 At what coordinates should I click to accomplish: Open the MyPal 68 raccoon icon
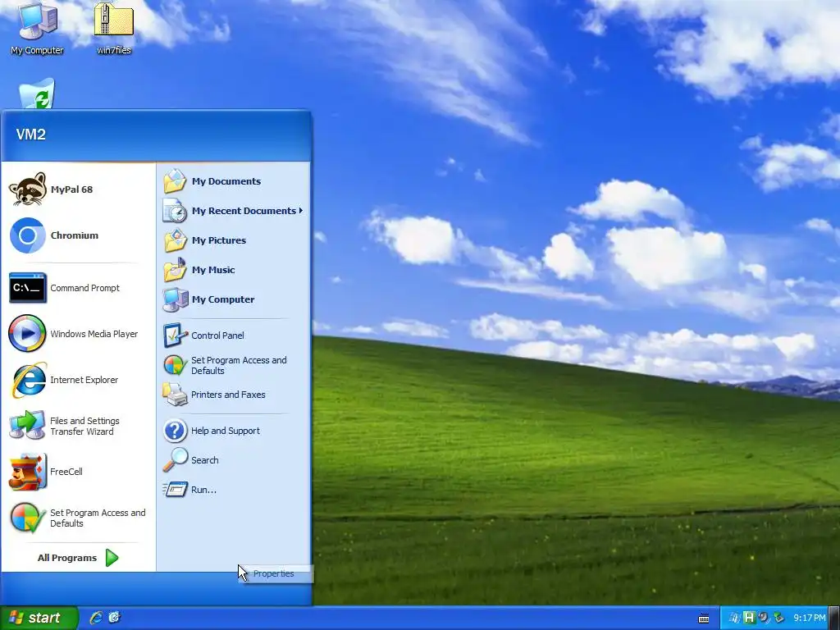(x=27, y=189)
